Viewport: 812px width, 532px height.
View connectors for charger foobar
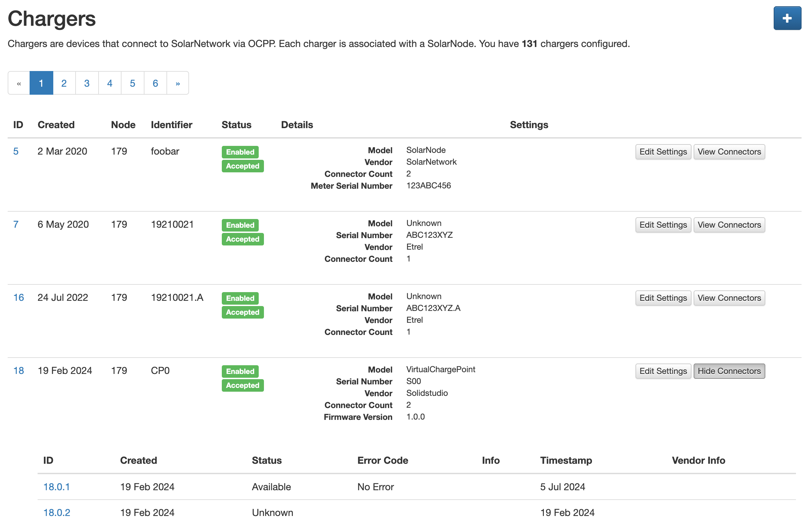[729, 152]
